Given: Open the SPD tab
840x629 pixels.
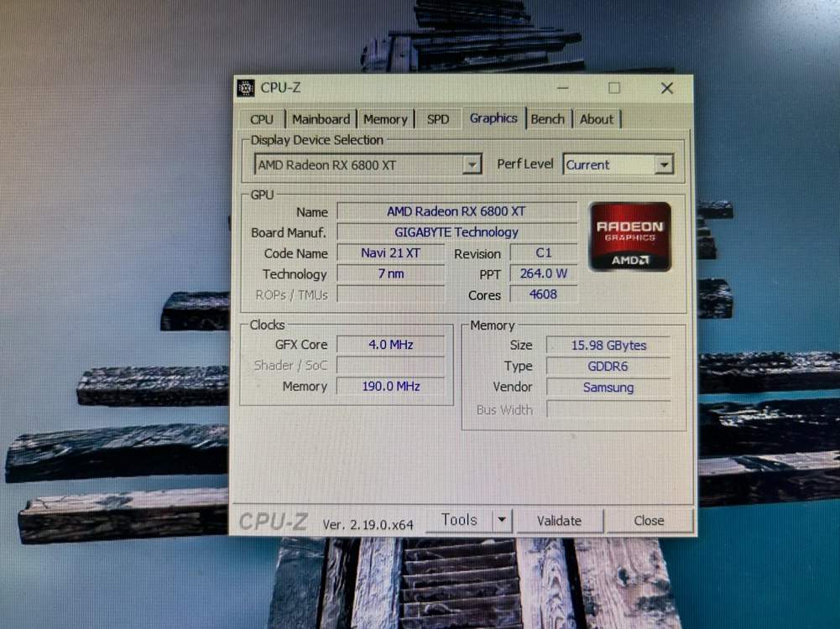Looking at the screenshot, I should pyautogui.click(x=438, y=119).
